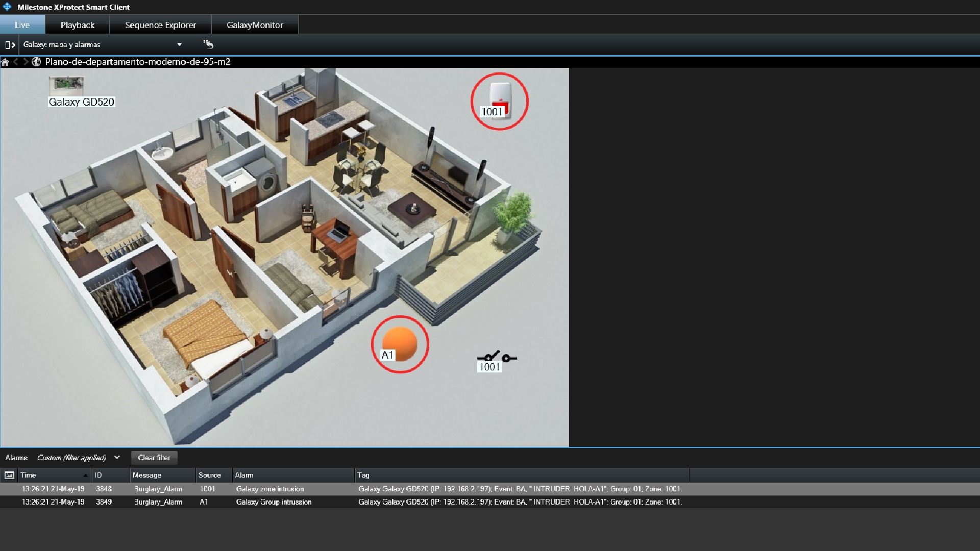
Task: Open the Sequence Explorer tab
Action: tap(160, 25)
